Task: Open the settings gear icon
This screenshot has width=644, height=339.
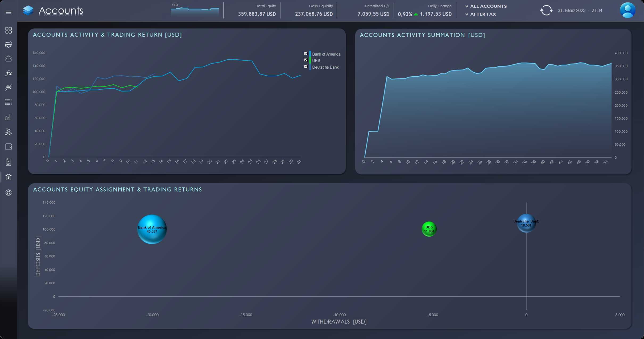Action: click(9, 193)
